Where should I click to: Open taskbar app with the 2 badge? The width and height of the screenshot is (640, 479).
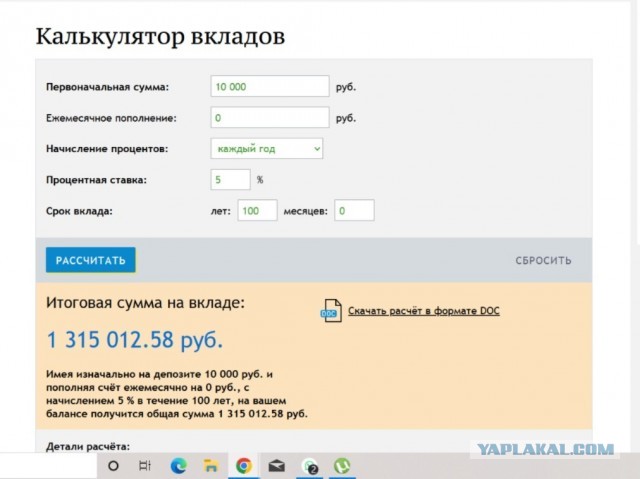click(x=309, y=466)
